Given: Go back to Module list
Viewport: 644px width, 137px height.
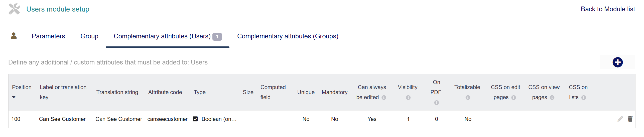Looking at the screenshot, I should tap(608, 9).
